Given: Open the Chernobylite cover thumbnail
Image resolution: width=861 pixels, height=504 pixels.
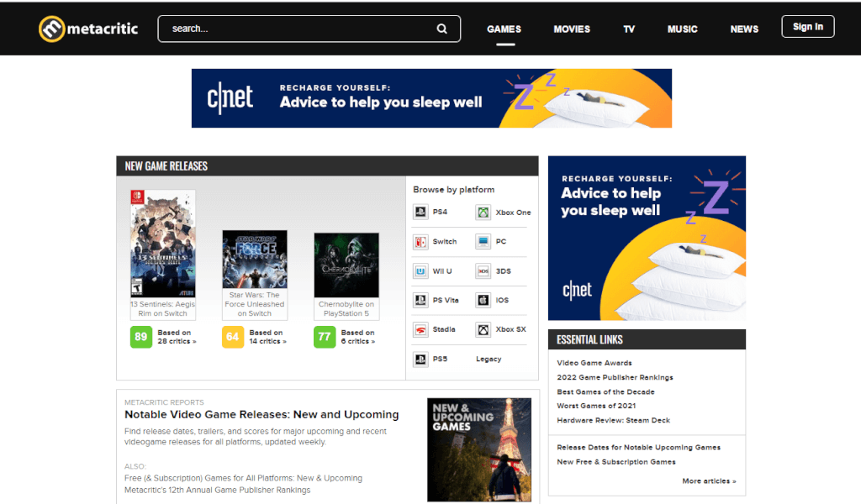Looking at the screenshot, I should (x=346, y=265).
